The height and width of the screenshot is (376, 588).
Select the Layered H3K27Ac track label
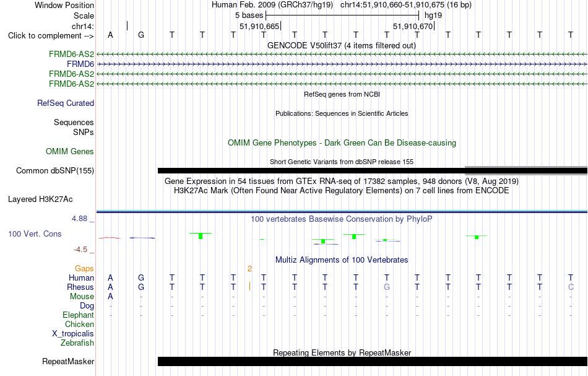pos(40,199)
